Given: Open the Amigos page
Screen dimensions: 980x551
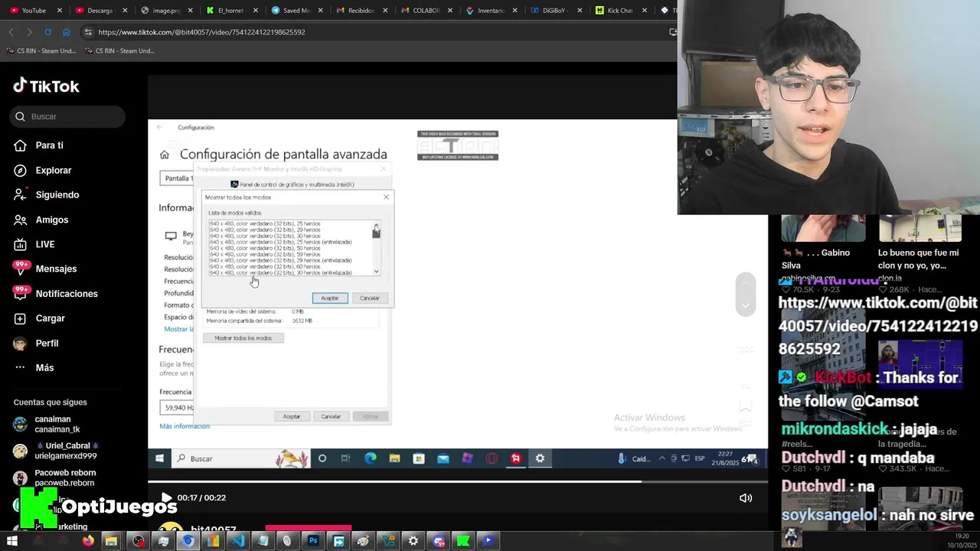Looking at the screenshot, I should pos(52,220).
